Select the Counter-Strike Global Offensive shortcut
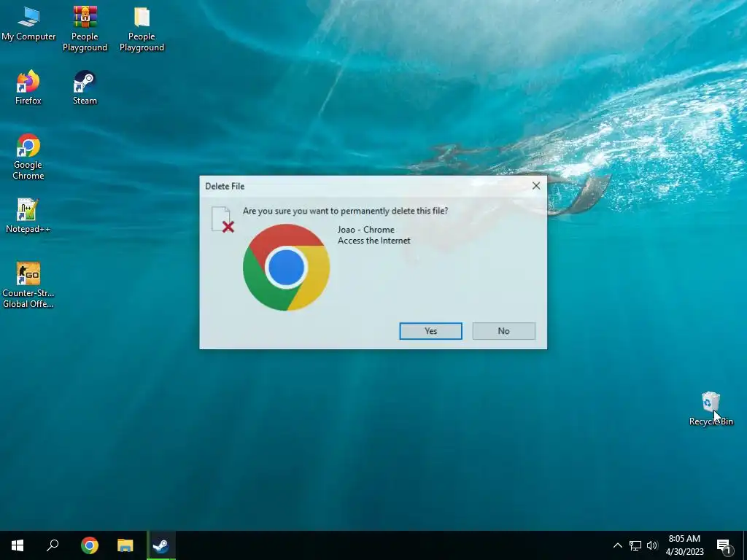The height and width of the screenshot is (560, 747). pos(28,285)
